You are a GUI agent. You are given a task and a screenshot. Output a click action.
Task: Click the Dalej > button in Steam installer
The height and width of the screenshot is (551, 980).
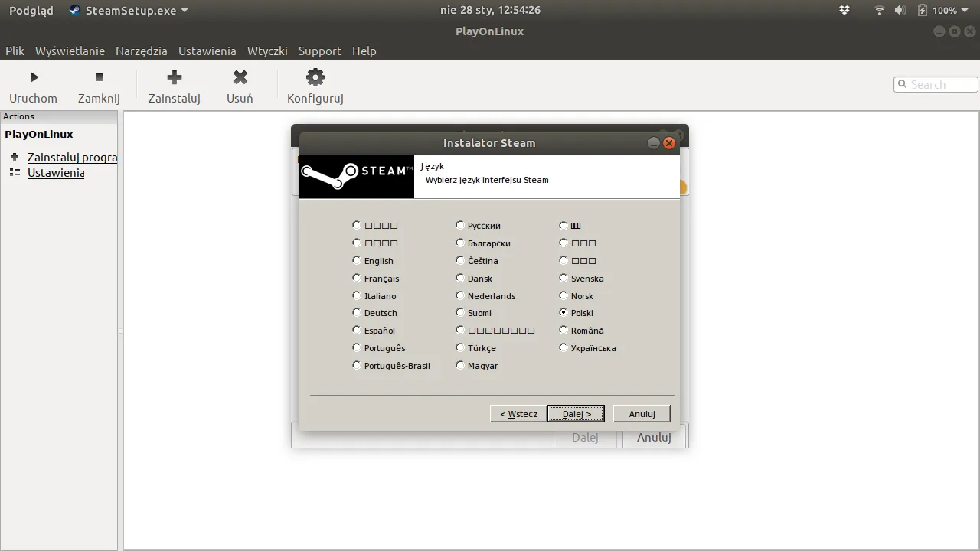[x=577, y=413]
